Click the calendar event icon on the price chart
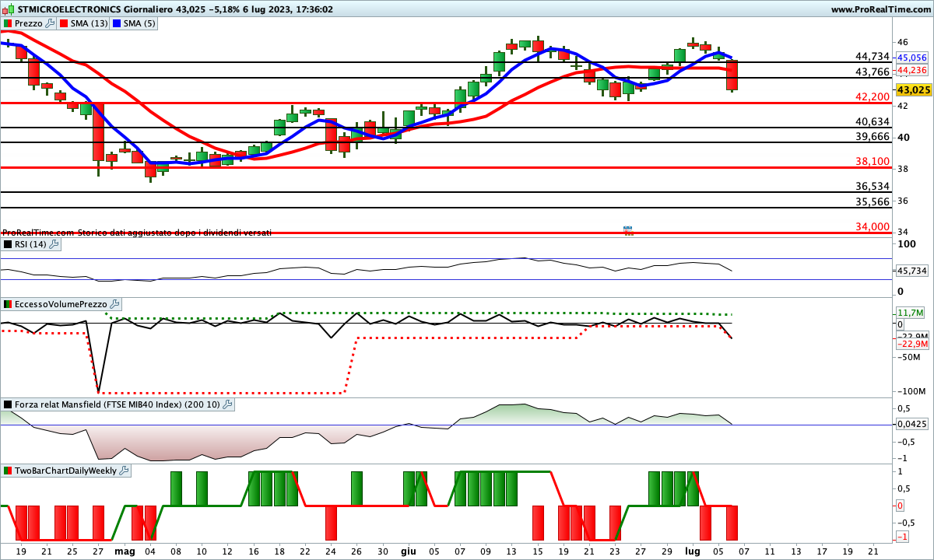The width and height of the screenshot is (934, 560). pyautogui.click(x=627, y=229)
